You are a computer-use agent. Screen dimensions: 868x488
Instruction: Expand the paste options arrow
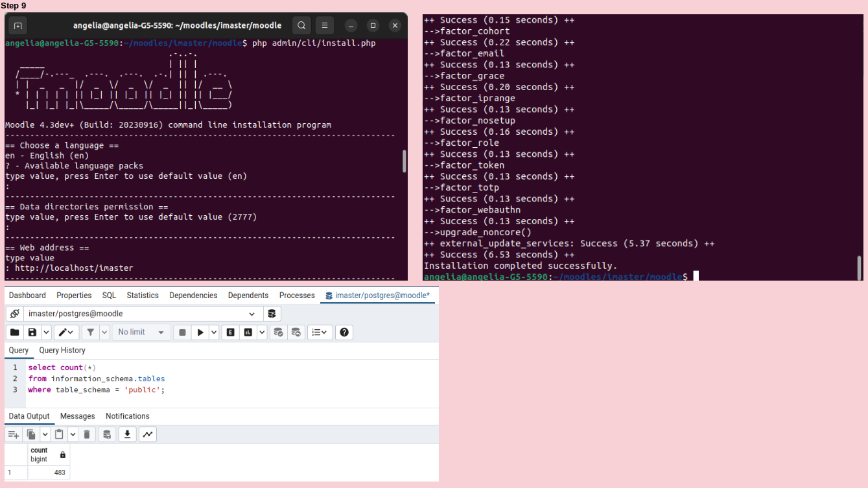coord(73,434)
